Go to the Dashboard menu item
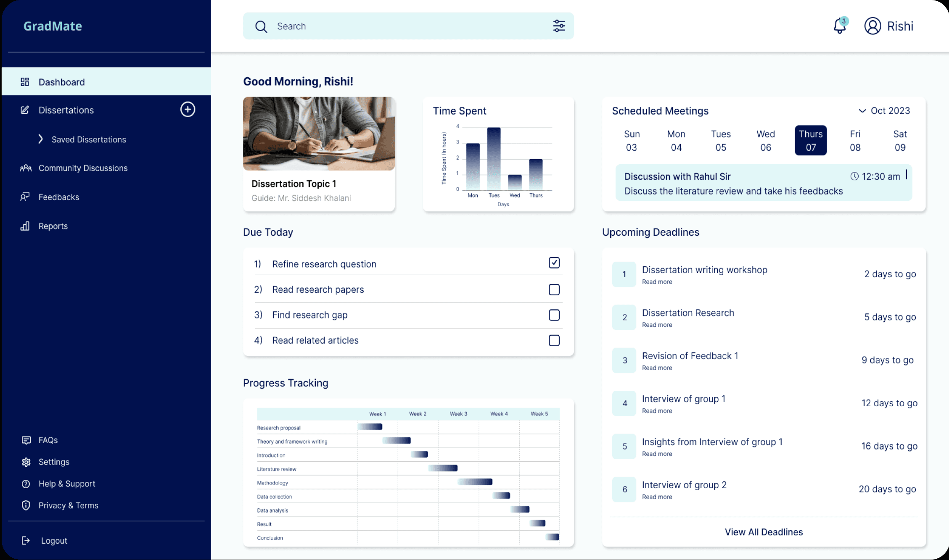Image resolution: width=949 pixels, height=560 pixels. click(62, 82)
